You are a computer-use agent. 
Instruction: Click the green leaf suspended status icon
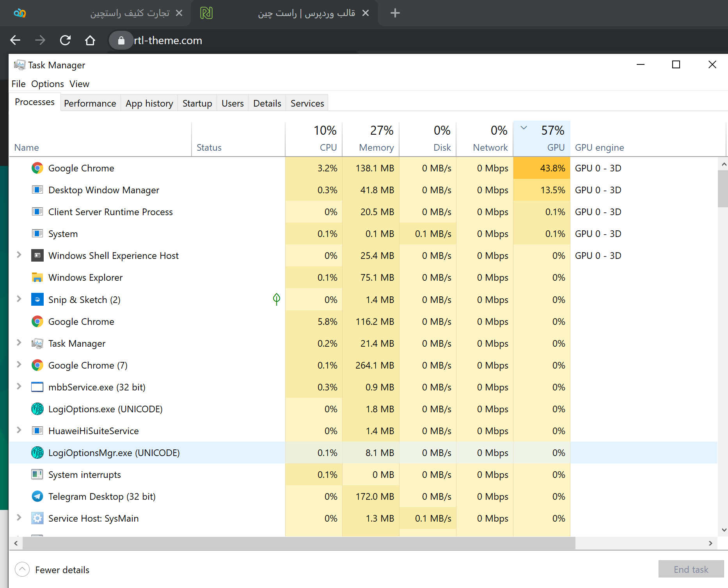pos(276,299)
